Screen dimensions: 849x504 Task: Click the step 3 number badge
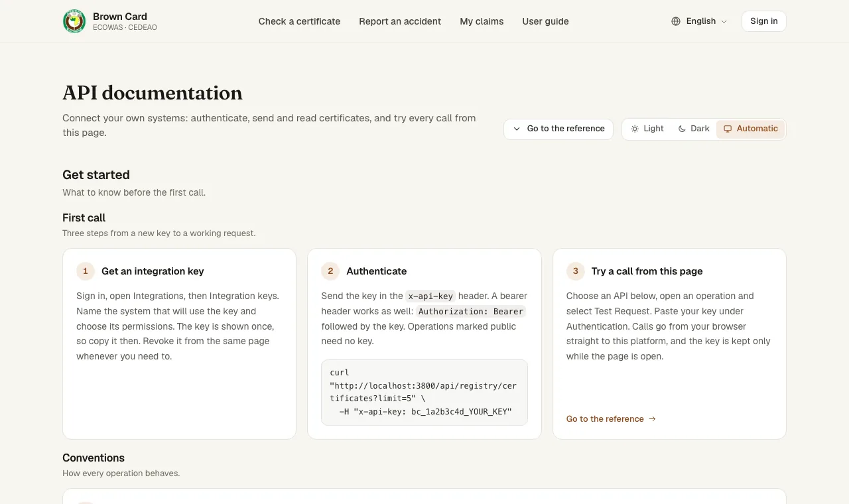576,271
